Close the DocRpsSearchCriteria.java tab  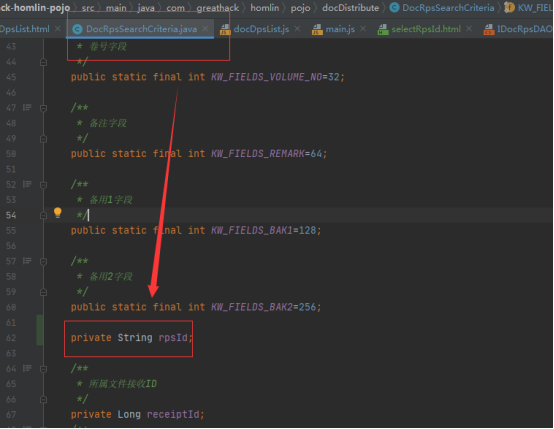point(205,29)
